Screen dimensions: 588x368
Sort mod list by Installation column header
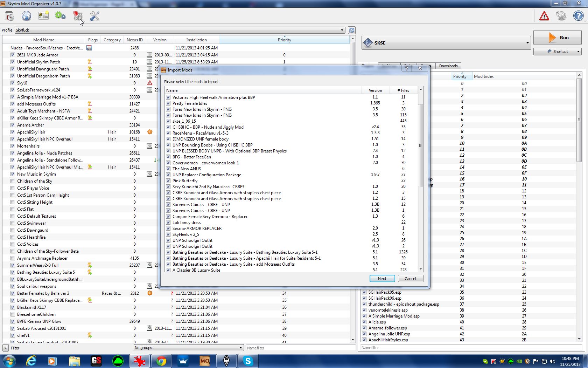[196, 40]
